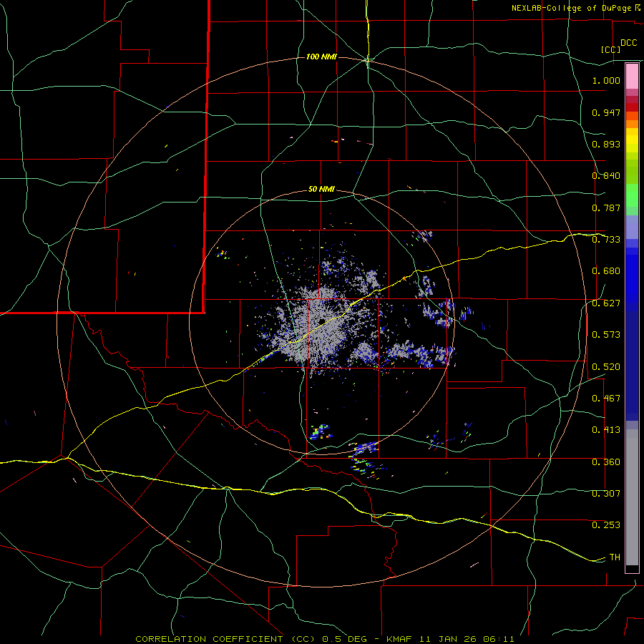Viewport: 644px width, 644px height.
Task: Select the 0.787 scale value
Action: [x=606, y=208]
